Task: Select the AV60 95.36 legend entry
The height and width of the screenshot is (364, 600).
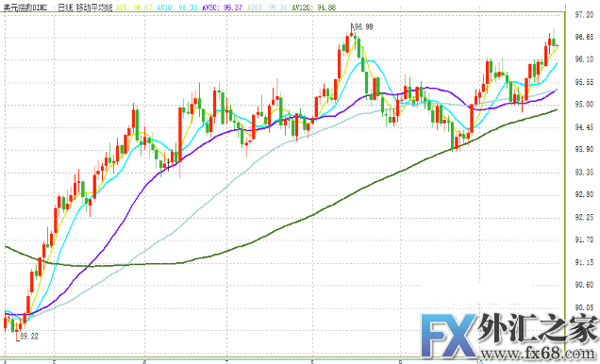Action: tap(267, 8)
